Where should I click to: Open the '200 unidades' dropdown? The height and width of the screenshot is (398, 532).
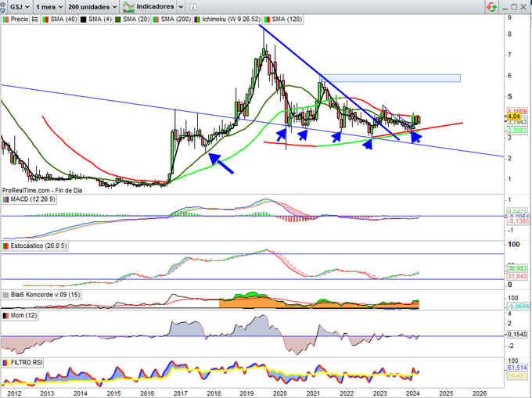pyautogui.click(x=92, y=6)
